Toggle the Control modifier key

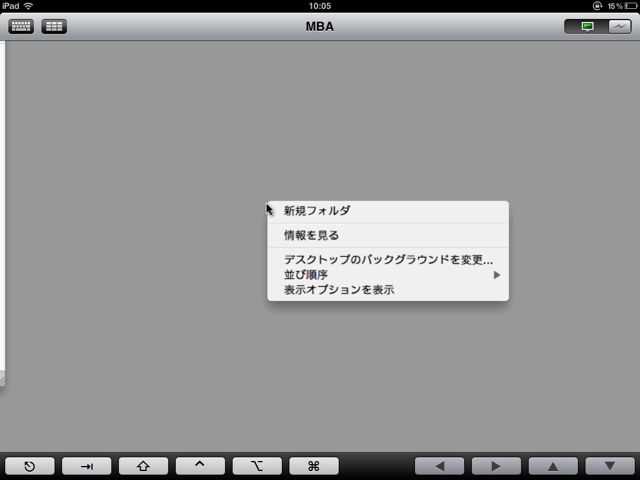click(200, 466)
